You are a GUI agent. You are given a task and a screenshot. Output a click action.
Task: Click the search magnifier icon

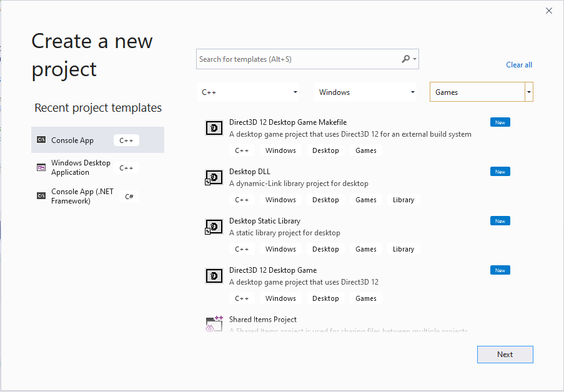pos(406,59)
